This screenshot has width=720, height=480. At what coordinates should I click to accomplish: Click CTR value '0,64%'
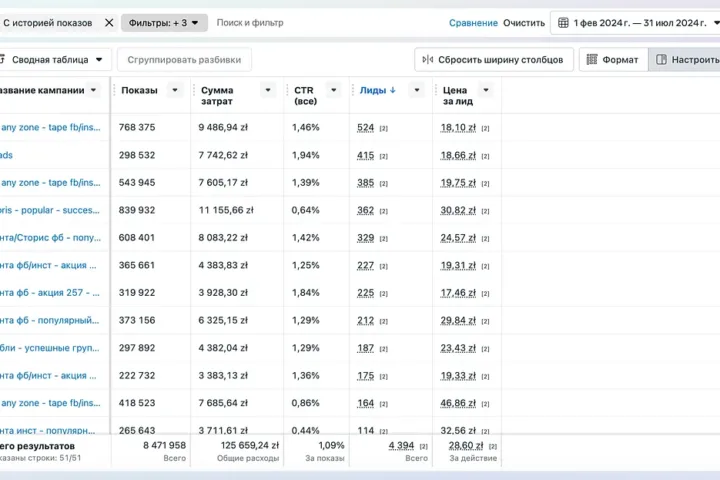[x=305, y=210]
